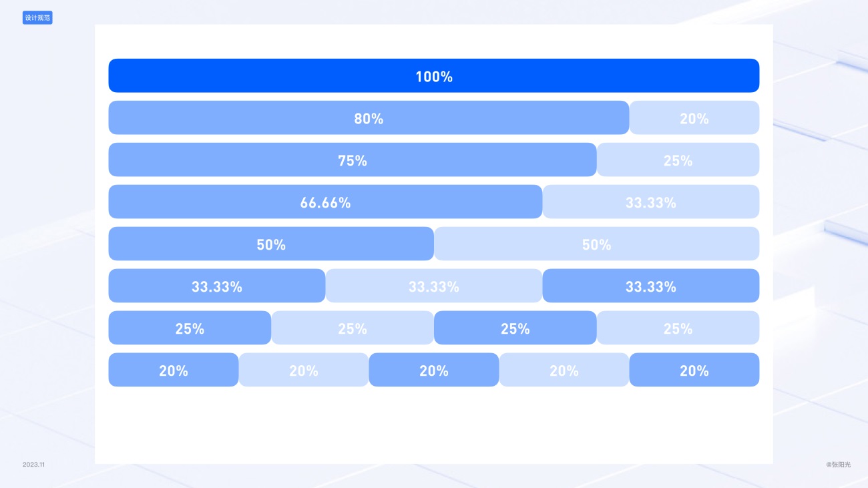Screen dimensions: 868x488
Task: Click the 66.66% bar segment
Action: 325,202
